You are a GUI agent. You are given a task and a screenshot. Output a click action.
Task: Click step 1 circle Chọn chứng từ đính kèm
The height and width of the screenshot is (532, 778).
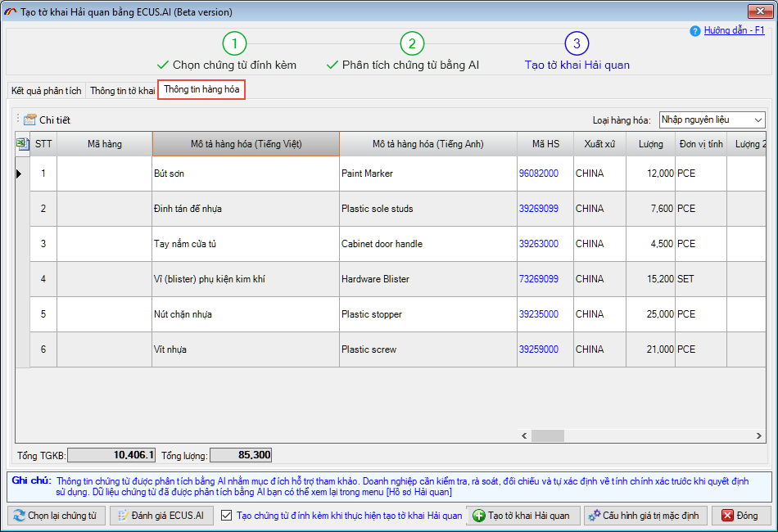[x=234, y=43]
